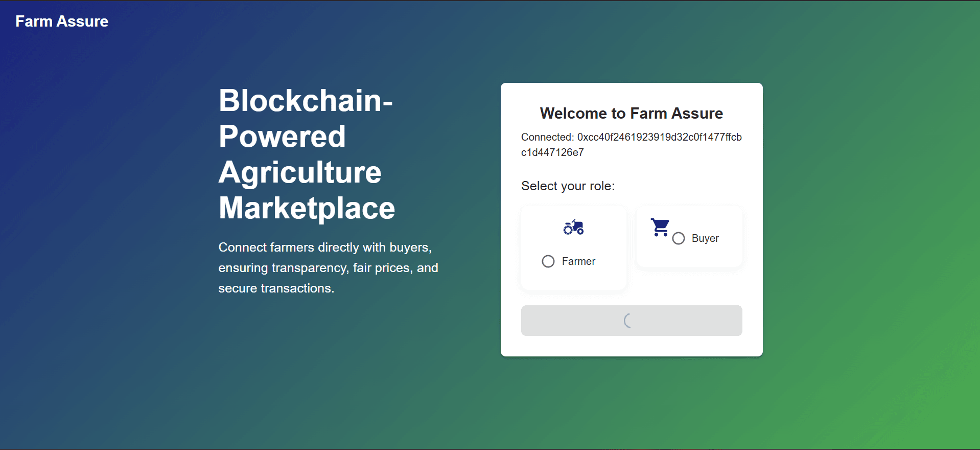Open the Farmer role card

[573, 248]
